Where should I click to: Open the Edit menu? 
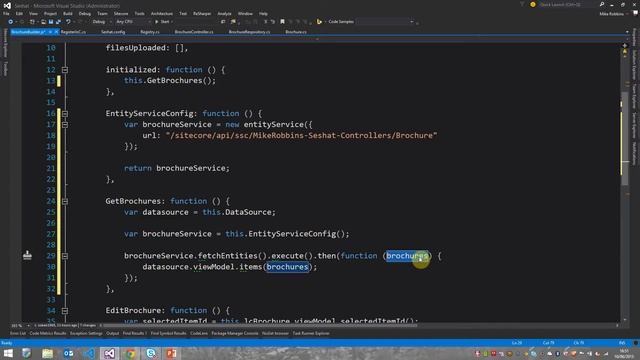pos(19,13)
